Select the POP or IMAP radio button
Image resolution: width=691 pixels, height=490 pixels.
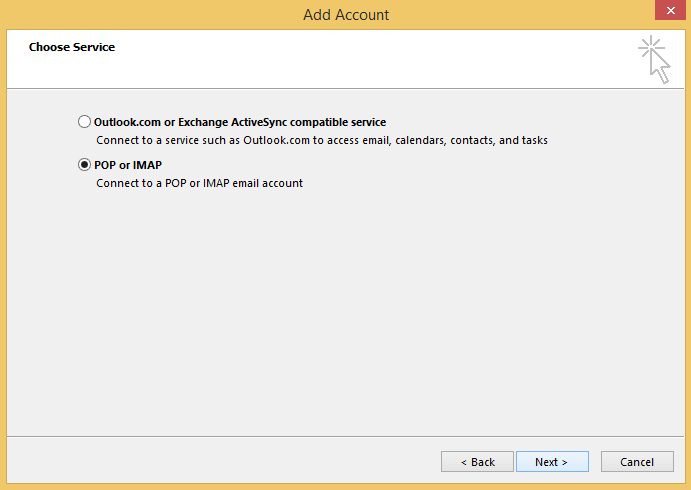pyautogui.click(x=84, y=165)
